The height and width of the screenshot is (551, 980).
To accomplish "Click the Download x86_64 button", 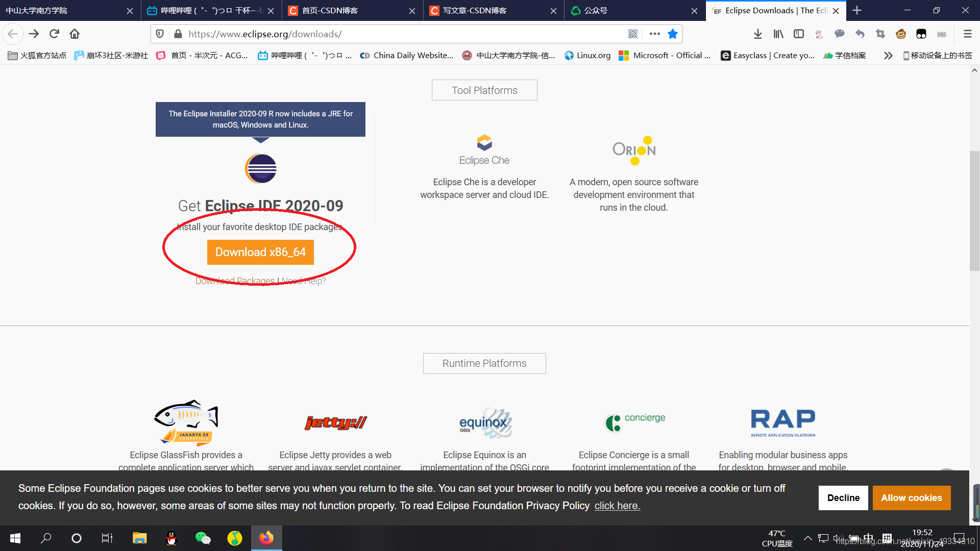I will [260, 252].
